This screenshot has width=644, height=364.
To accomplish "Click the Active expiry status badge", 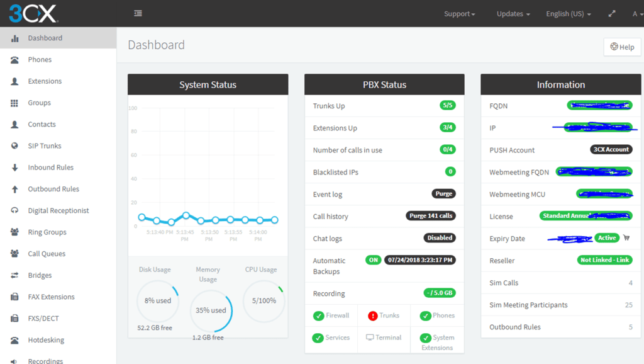I will click(607, 238).
